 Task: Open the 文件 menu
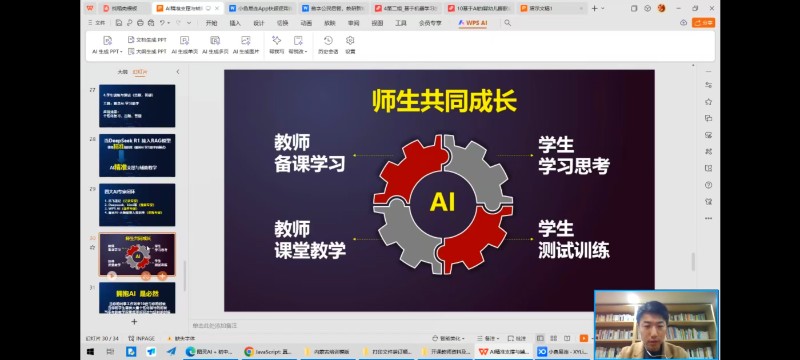tap(96, 23)
